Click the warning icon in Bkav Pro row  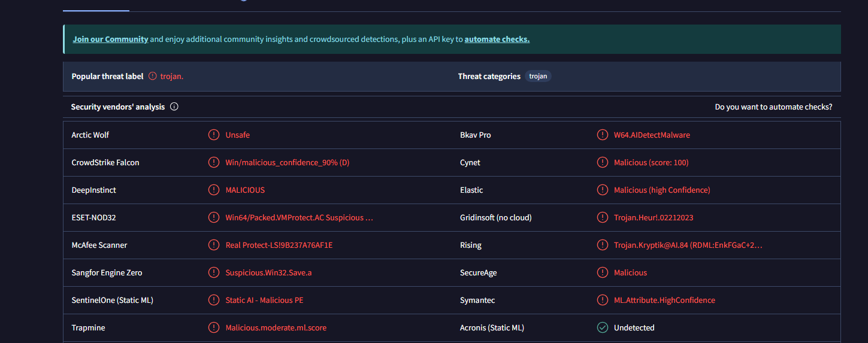click(x=603, y=135)
